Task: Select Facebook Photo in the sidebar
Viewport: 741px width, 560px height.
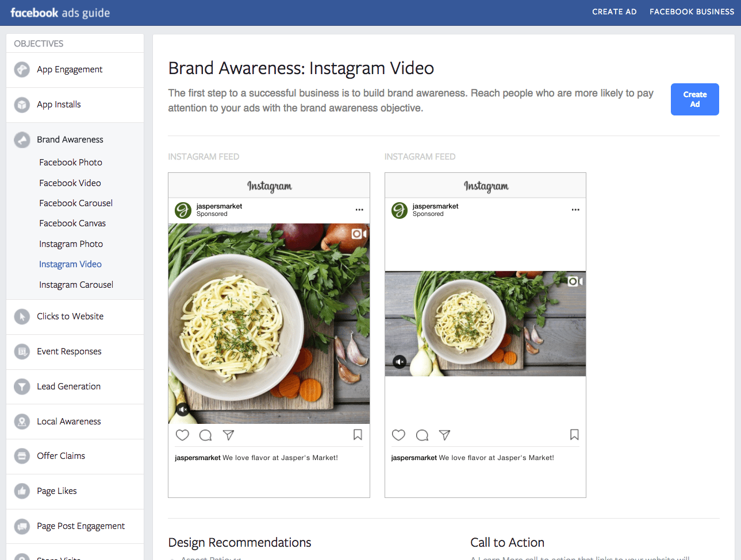Action: [x=71, y=163]
